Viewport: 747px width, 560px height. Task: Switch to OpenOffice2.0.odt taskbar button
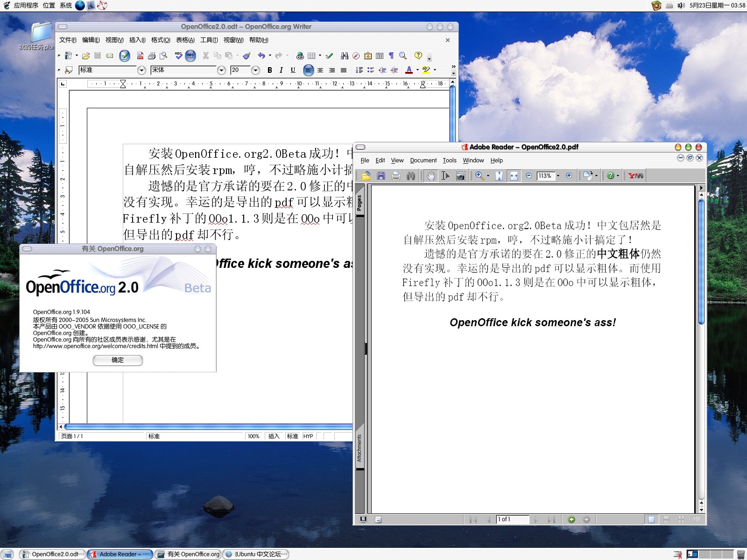[52, 554]
